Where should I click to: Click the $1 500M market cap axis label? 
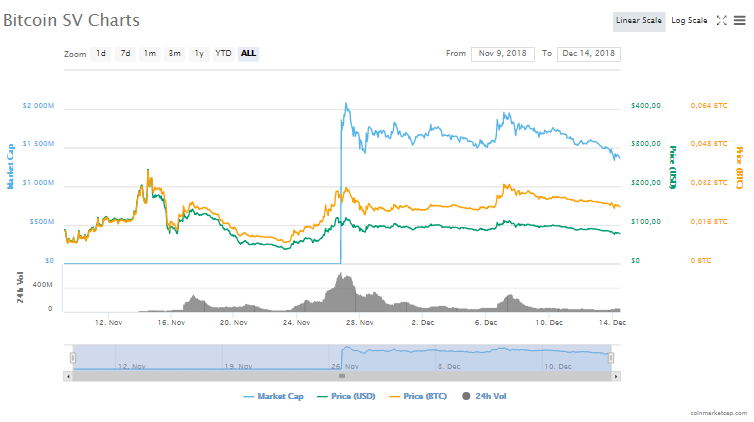tap(38, 144)
